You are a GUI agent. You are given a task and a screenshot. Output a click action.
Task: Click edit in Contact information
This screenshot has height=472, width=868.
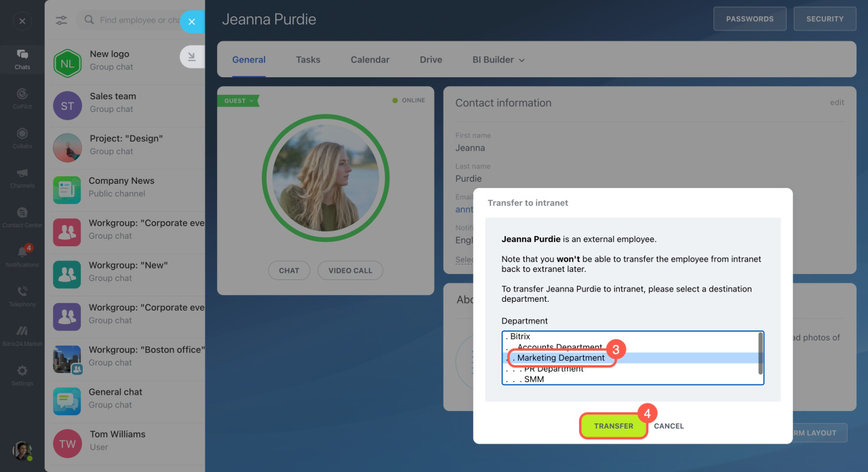(837, 102)
